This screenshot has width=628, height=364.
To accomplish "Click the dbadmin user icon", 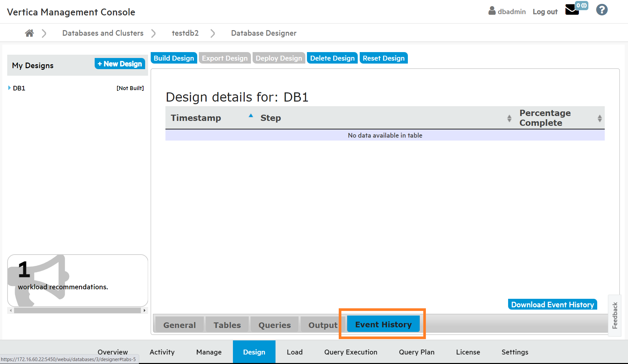I will click(x=492, y=11).
